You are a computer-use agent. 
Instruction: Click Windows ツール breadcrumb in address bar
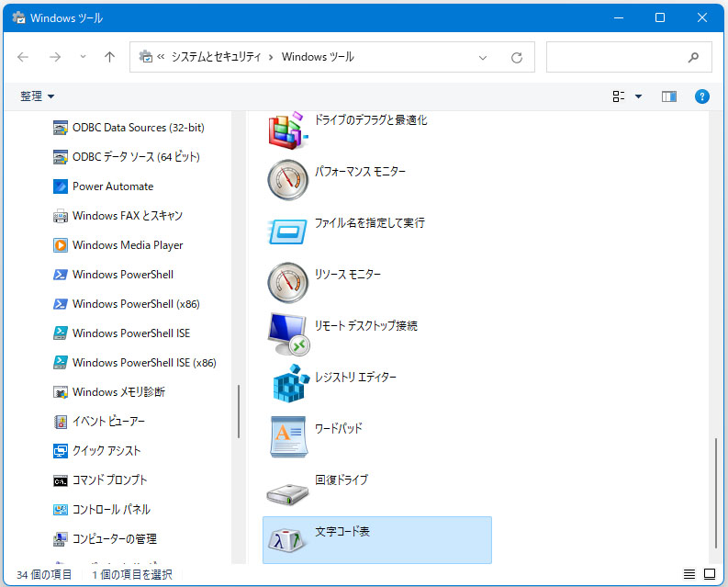tap(318, 57)
